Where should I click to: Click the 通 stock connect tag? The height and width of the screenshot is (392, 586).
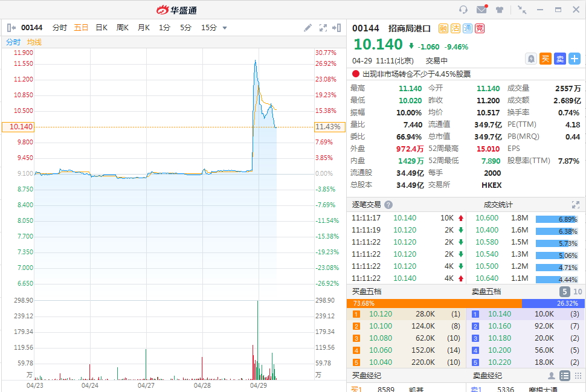(x=468, y=28)
